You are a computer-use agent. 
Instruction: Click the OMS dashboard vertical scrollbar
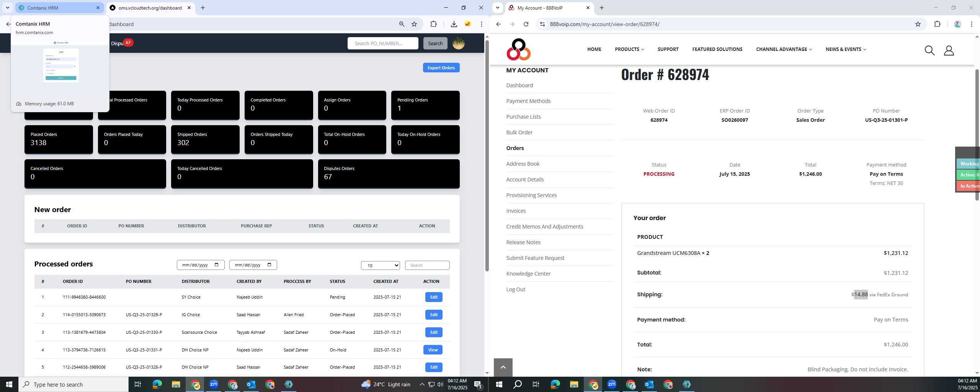tap(487, 155)
